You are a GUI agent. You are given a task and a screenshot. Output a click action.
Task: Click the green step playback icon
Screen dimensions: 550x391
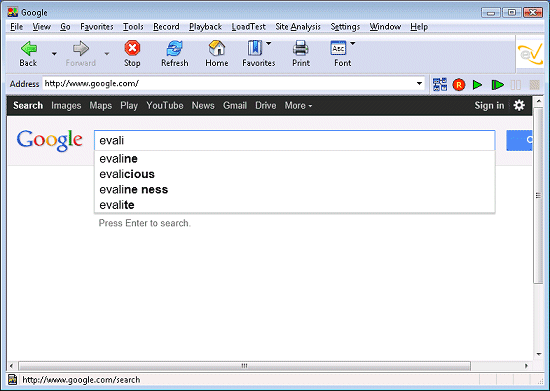point(497,85)
